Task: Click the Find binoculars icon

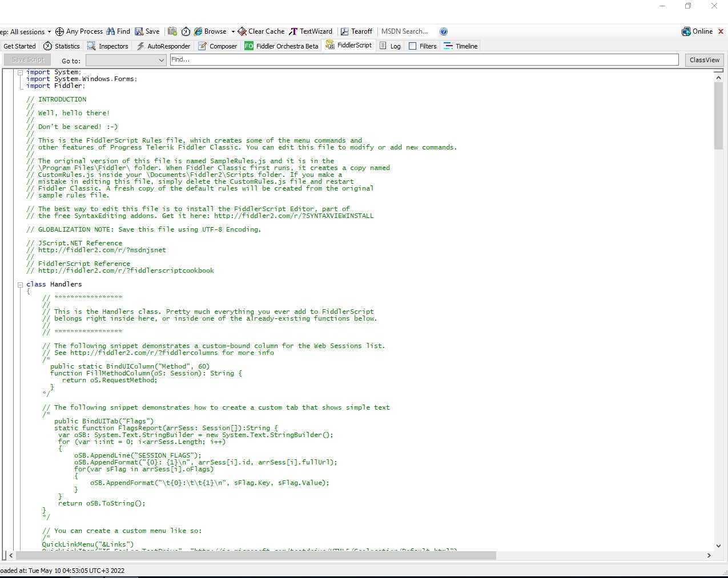Action: pos(111,32)
